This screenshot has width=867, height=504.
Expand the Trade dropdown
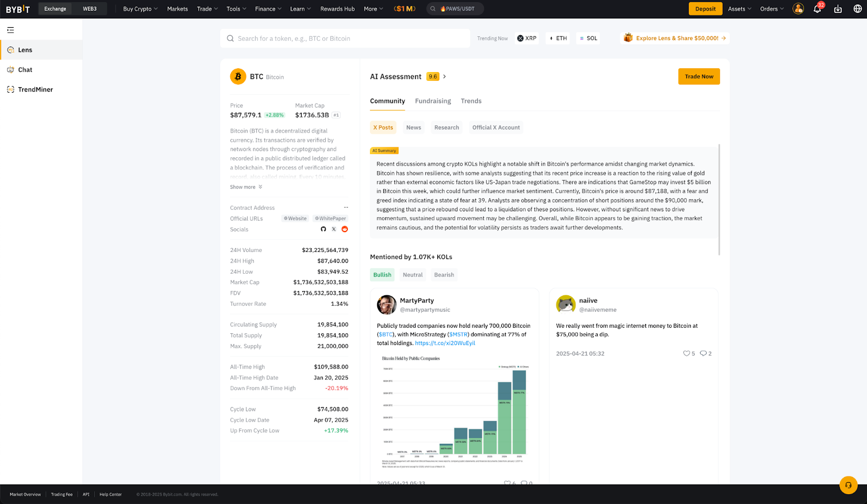point(208,9)
